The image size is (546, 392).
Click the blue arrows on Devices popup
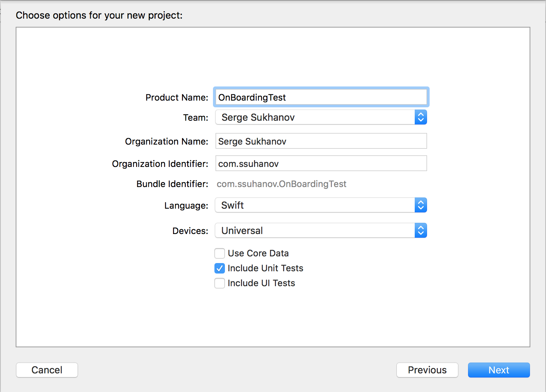(421, 231)
